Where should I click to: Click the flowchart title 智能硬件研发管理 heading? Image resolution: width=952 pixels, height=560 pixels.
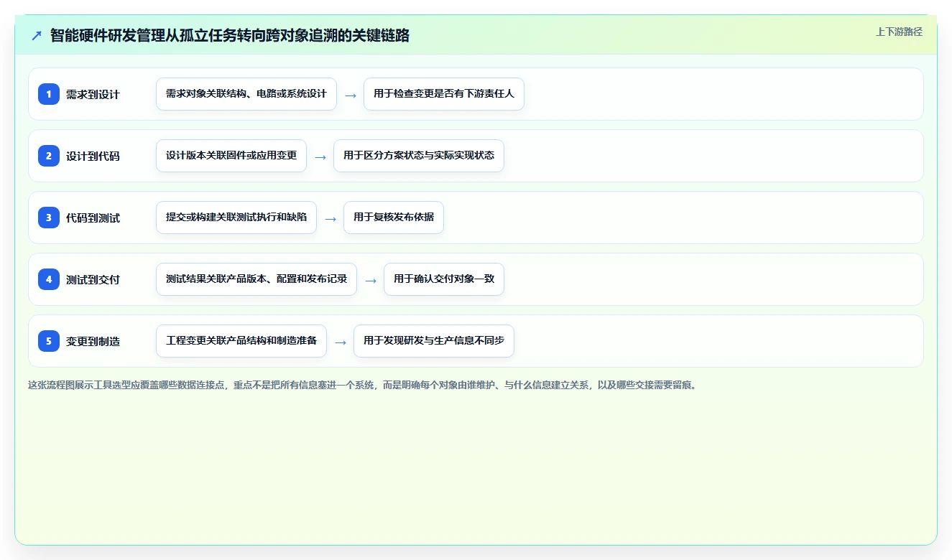click(230, 36)
